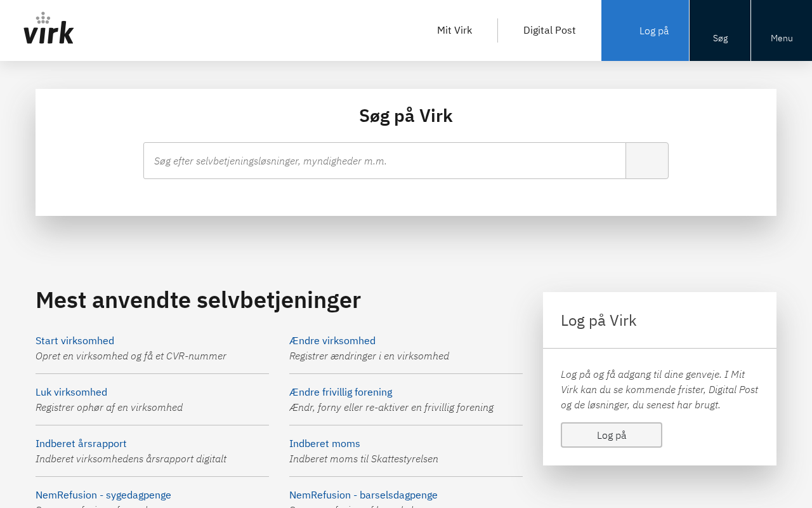This screenshot has height=508, width=812.
Task: Go to the Virk logo homepage
Action: coord(49,28)
